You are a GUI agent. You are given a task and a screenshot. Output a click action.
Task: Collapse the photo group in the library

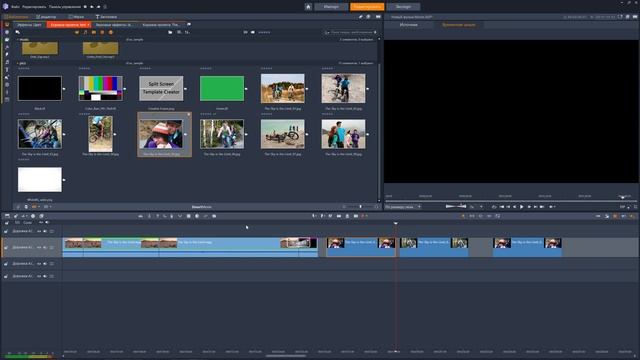(x=18, y=63)
